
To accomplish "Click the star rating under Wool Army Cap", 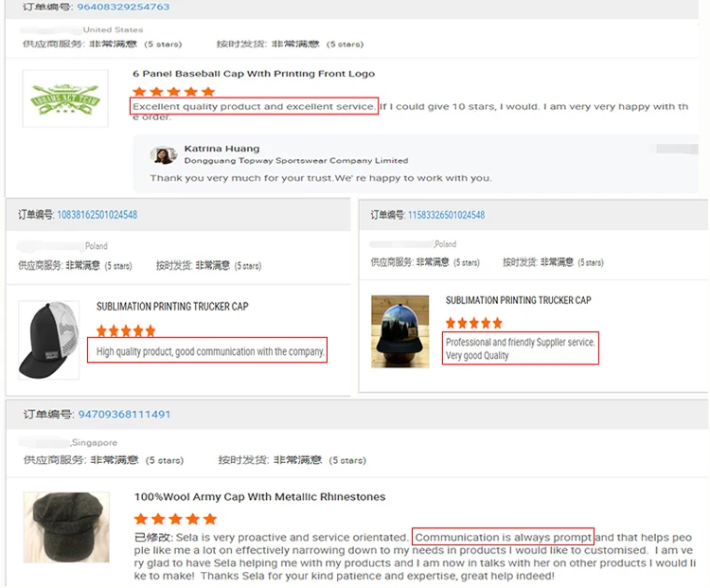I will pyautogui.click(x=175, y=519).
